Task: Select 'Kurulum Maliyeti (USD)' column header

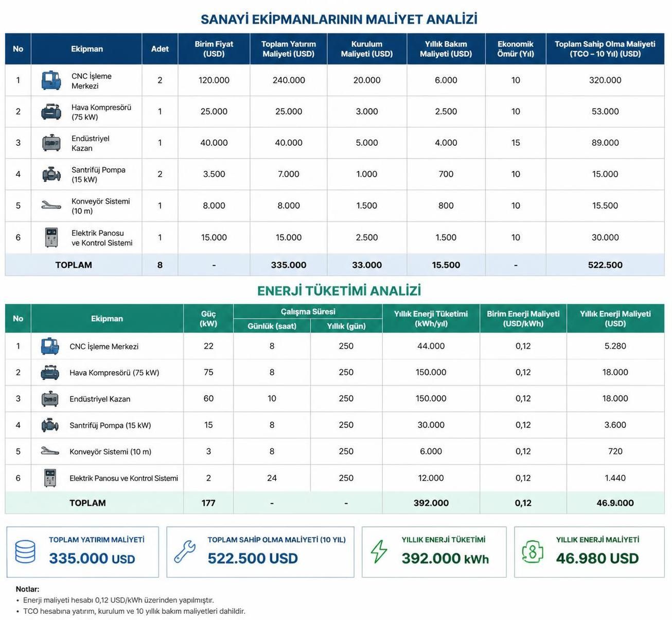Action: pos(367,49)
